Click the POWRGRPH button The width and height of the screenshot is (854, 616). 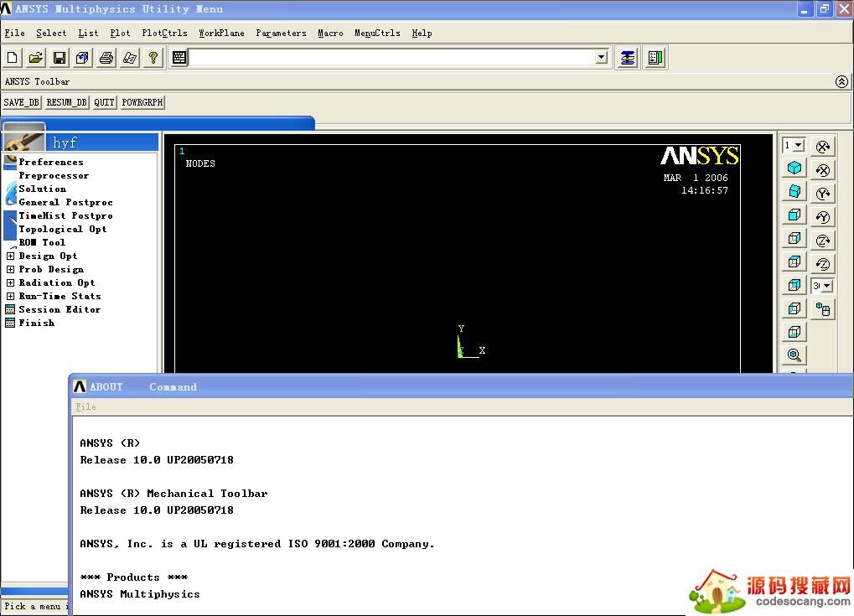142,102
